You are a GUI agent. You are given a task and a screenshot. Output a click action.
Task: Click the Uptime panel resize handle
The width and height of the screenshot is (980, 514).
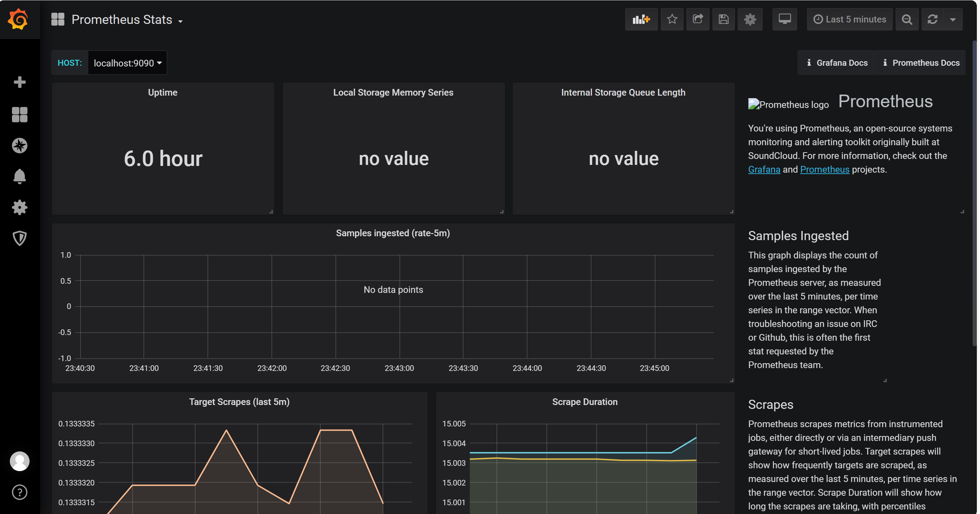coord(271,212)
